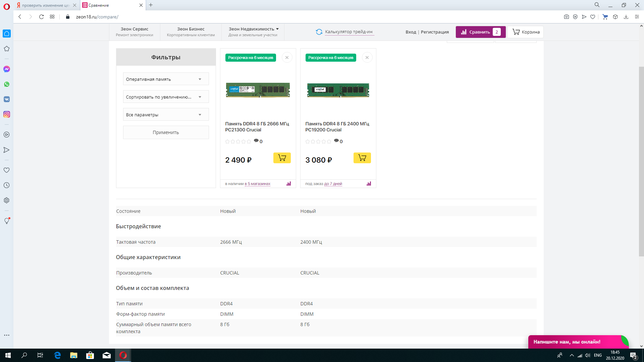The width and height of the screenshot is (644, 362).
Task: Click the Рассрочка badge on 2666 МГц card
Action: click(251, 58)
